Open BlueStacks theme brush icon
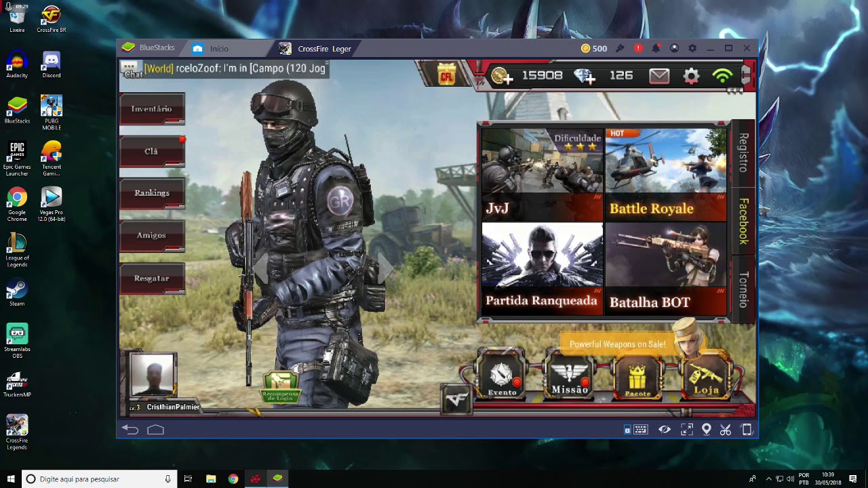868x488 pixels. [x=620, y=48]
